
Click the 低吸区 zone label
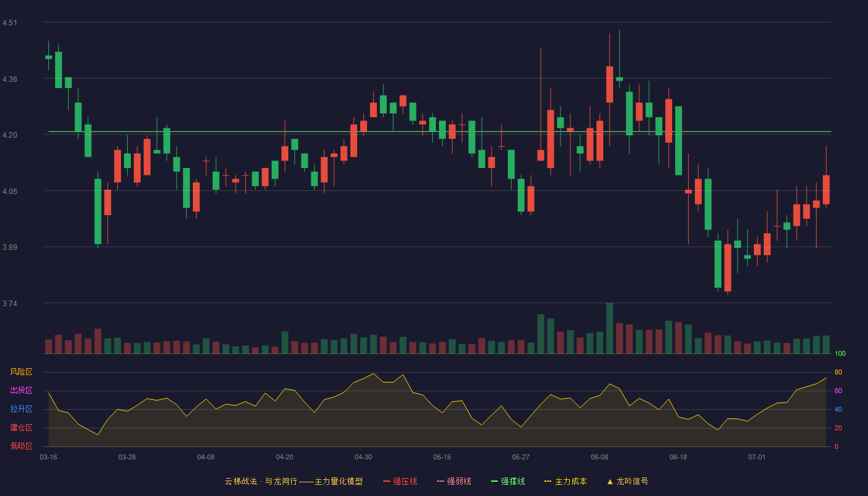21,446
